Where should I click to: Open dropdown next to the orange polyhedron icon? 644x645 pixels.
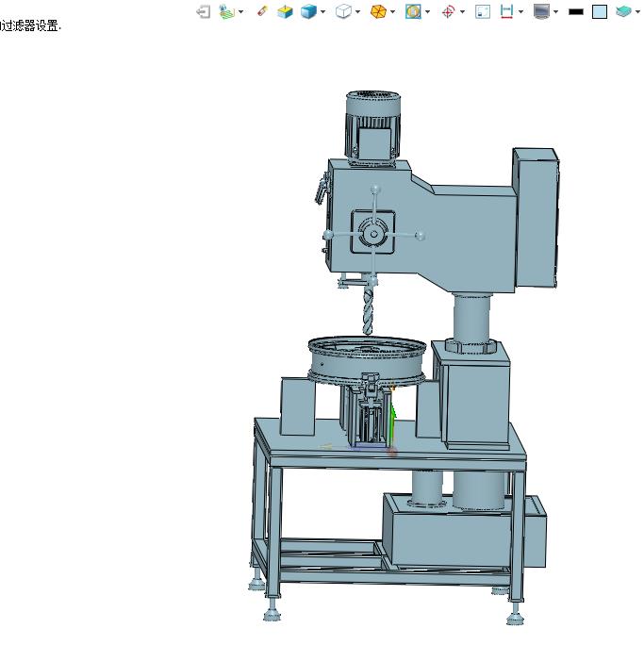click(x=393, y=11)
